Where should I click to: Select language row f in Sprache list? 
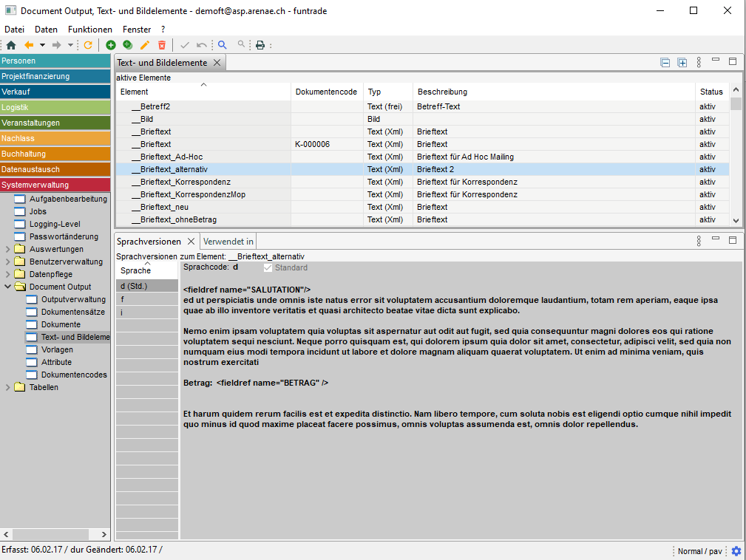coord(146,299)
